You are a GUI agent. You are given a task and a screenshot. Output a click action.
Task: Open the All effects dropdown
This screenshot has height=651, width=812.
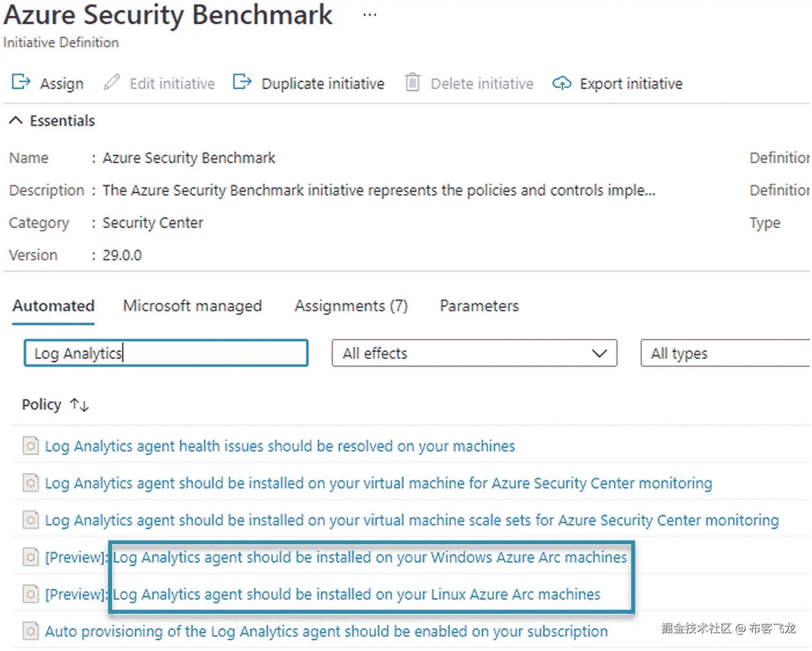click(x=474, y=353)
